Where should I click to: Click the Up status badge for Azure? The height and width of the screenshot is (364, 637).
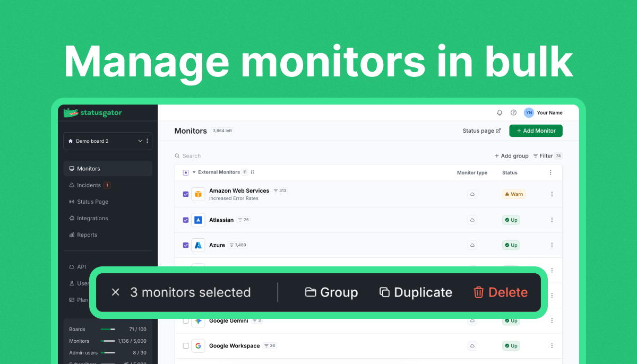coord(511,245)
